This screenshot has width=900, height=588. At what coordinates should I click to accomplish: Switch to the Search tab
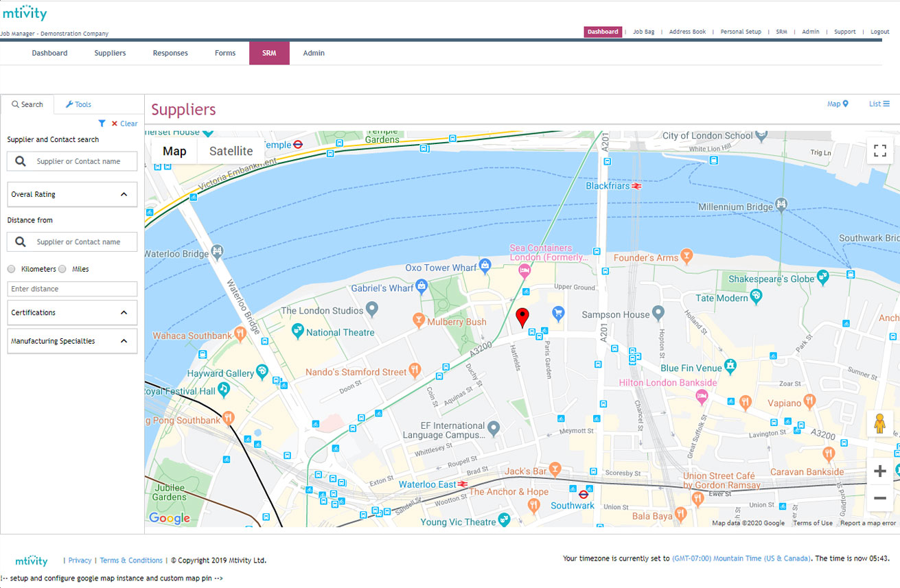click(x=27, y=104)
